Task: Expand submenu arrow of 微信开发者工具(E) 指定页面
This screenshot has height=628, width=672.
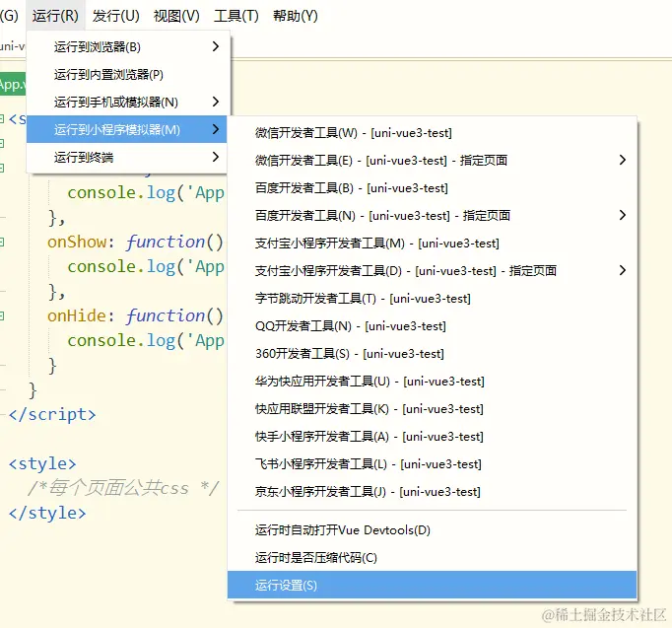Action: coord(623,160)
